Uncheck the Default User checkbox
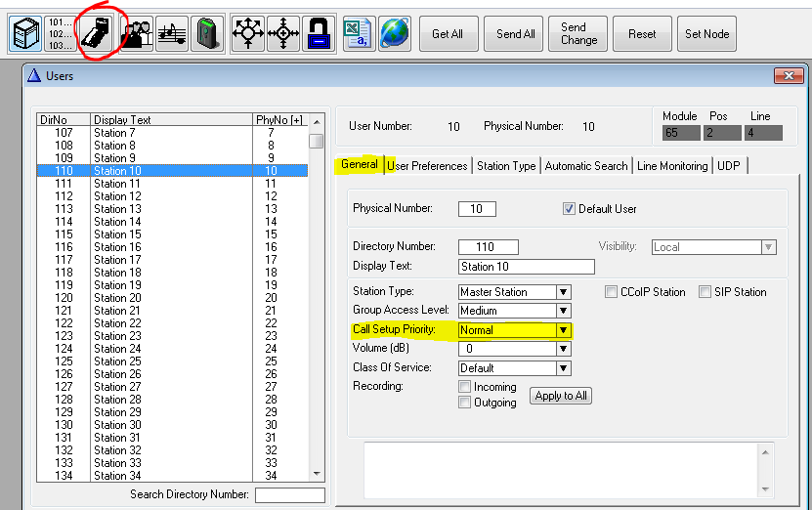This screenshot has width=812, height=510. [x=570, y=208]
